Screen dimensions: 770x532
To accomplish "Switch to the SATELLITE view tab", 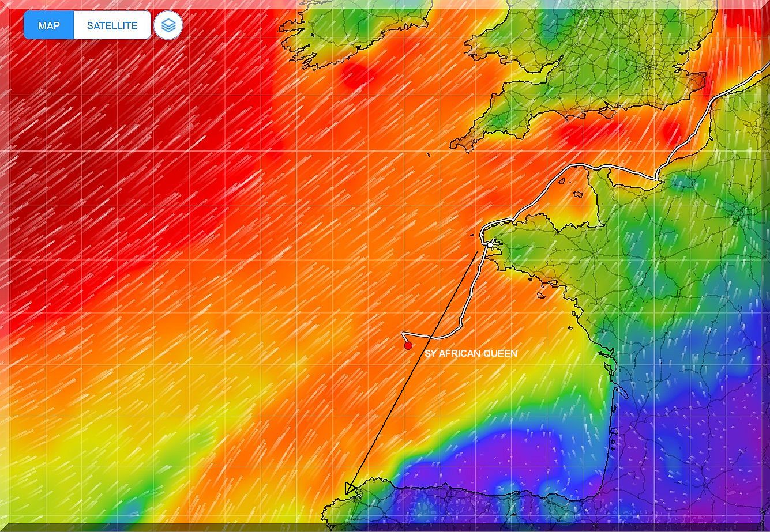I will 112,25.
